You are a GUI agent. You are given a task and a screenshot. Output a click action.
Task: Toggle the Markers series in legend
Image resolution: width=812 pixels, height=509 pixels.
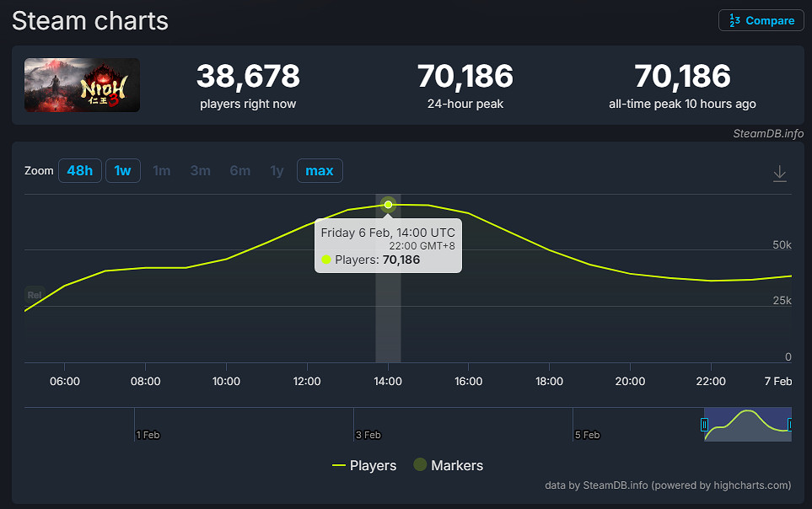[448, 465]
